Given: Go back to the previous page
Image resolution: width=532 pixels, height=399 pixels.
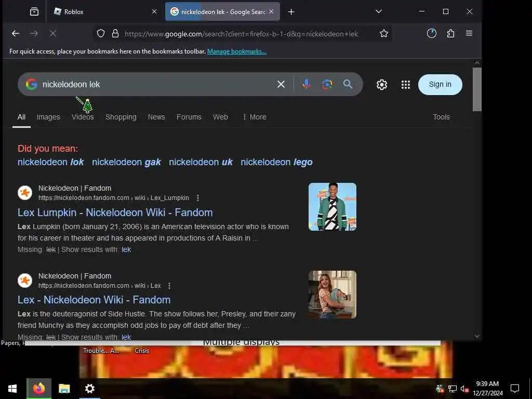Looking at the screenshot, I should click(x=16, y=33).
